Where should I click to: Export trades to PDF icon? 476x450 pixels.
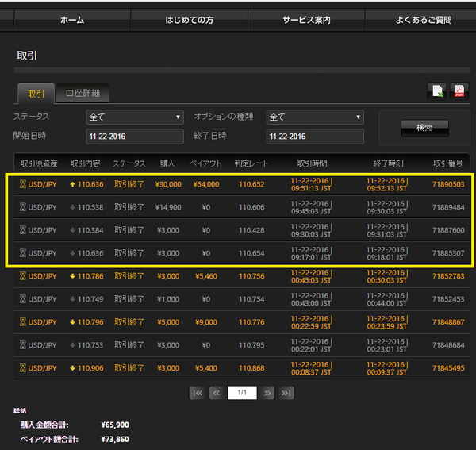459,91
